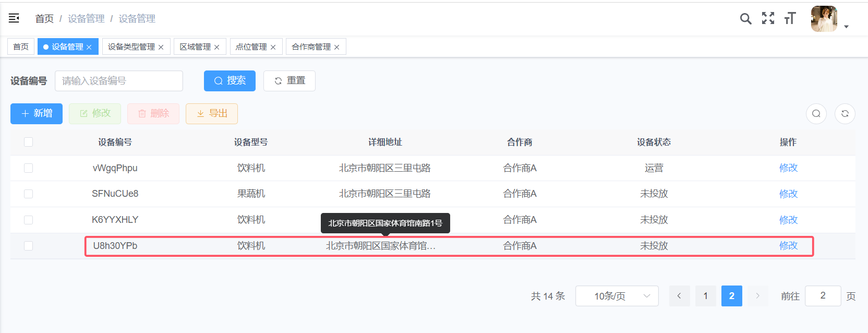Click the 设备编号 column header
This screenshot has height=333, width=868.
[x=115, y=142]
